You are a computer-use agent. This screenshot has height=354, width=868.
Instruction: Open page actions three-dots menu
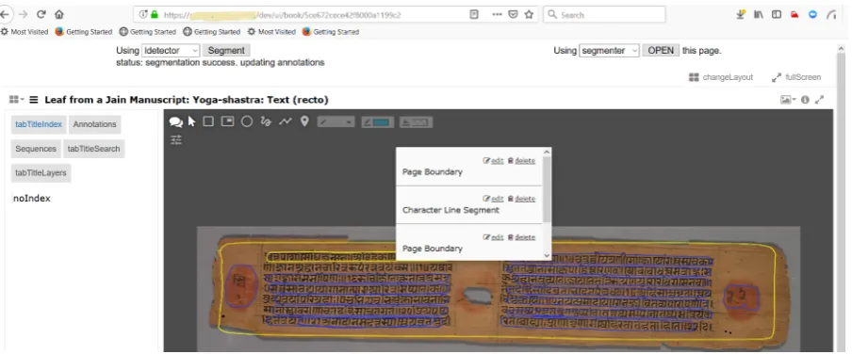(x=497, y=14)
